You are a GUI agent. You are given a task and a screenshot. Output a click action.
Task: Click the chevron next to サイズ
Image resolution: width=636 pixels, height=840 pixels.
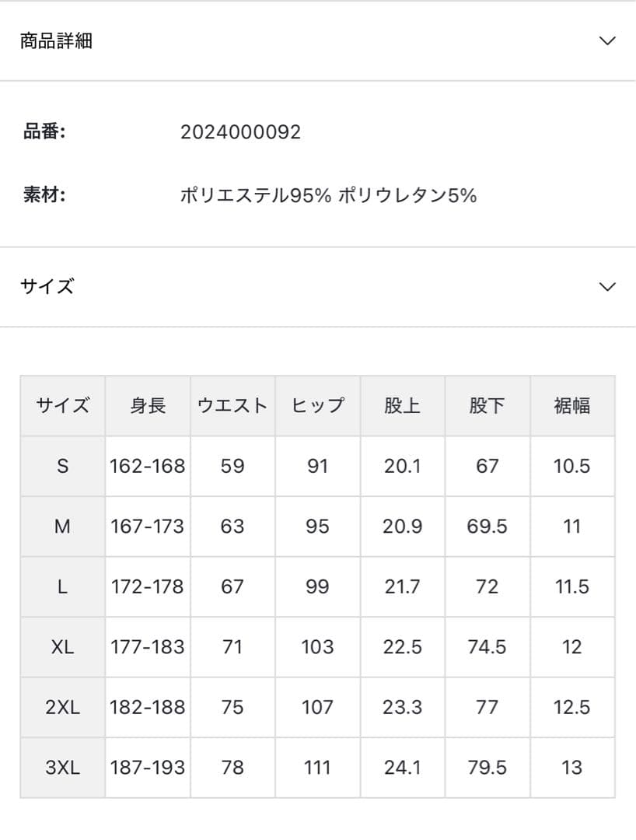point(606,286)
